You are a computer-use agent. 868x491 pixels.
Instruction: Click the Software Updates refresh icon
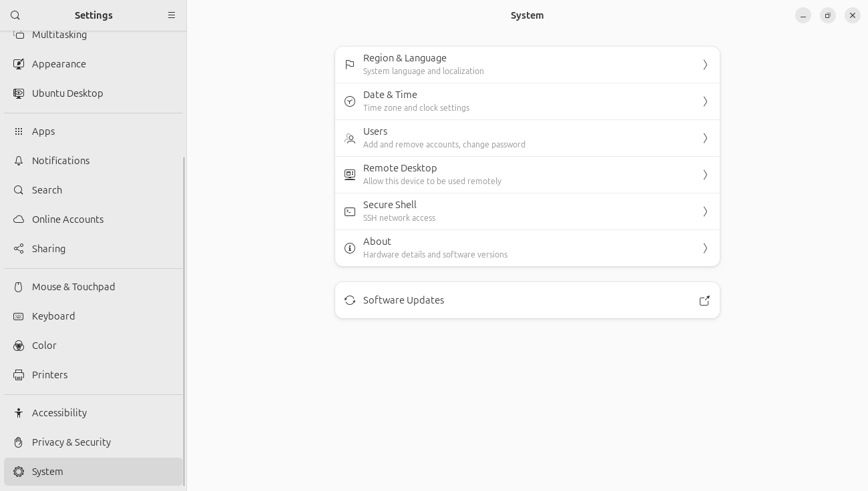(x=350, y=300)
